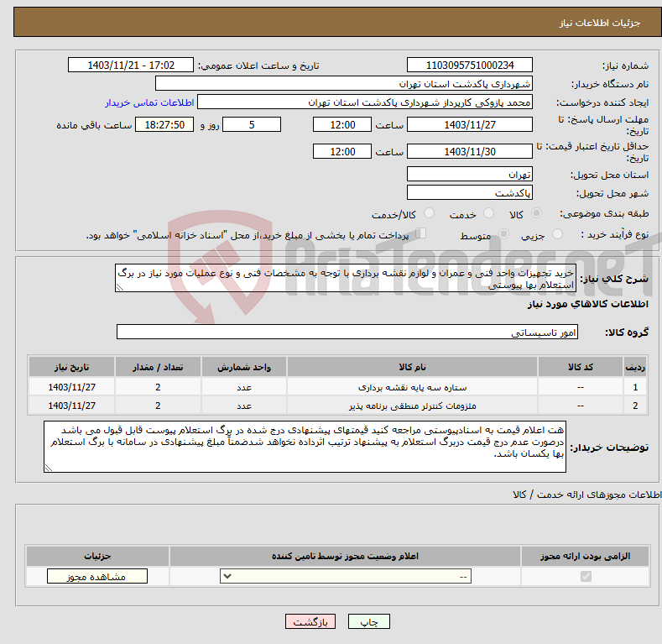
Task: Click the شماره نیاز field 1103095751000234
Action: click(x=470, y=65)
